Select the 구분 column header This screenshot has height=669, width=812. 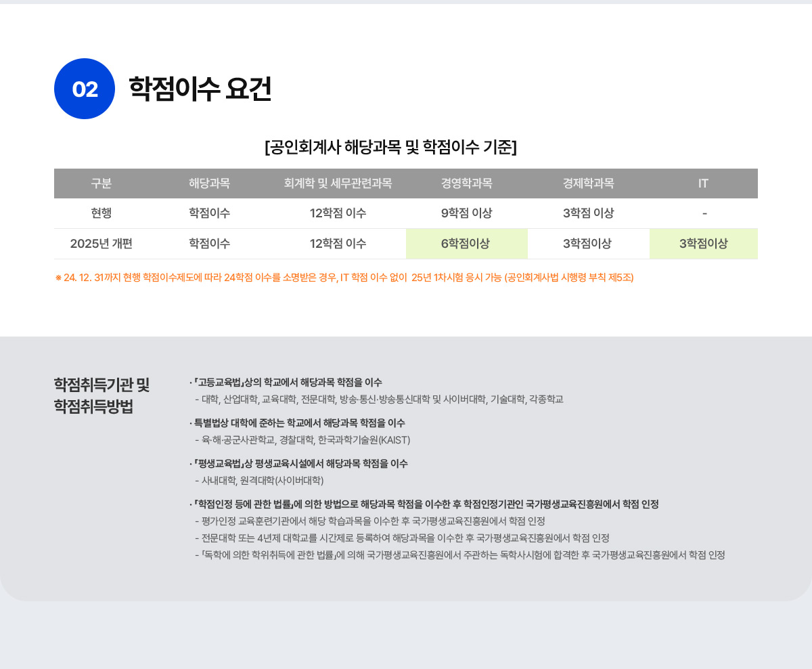tap(101, 184)
